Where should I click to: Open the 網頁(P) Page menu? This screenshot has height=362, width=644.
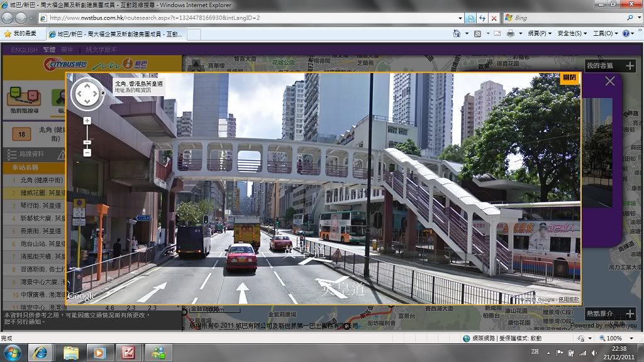click(x=539, y=34)
